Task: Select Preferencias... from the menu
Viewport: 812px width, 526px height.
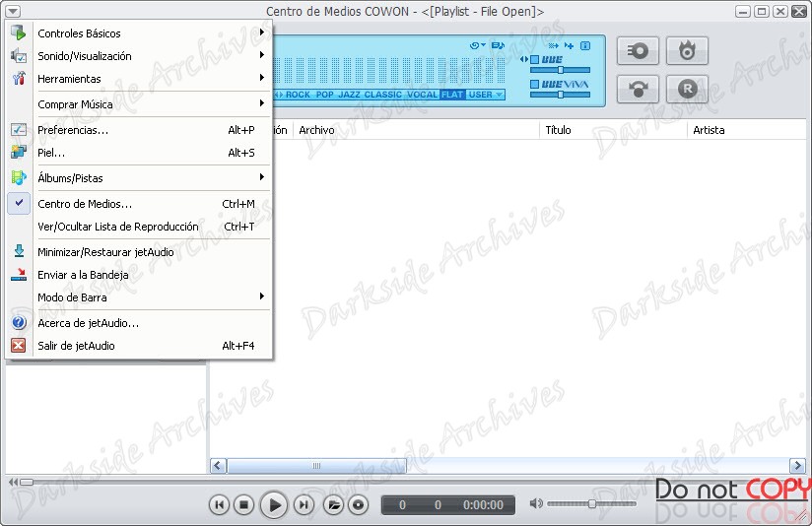Action: (x=139, y=130)
